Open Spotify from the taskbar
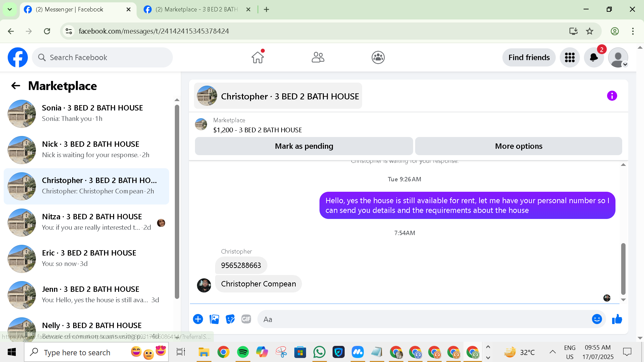644x362 pixels. (243, 352)
